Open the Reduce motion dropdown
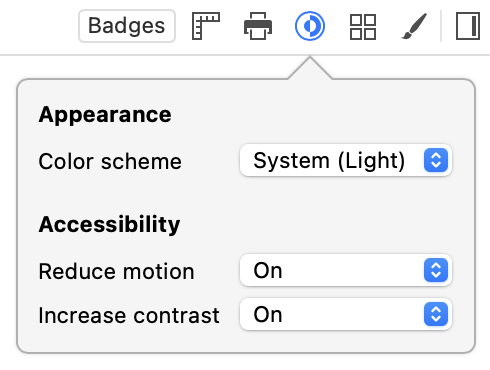Screen dimensions: 490x370 [346, 270]
